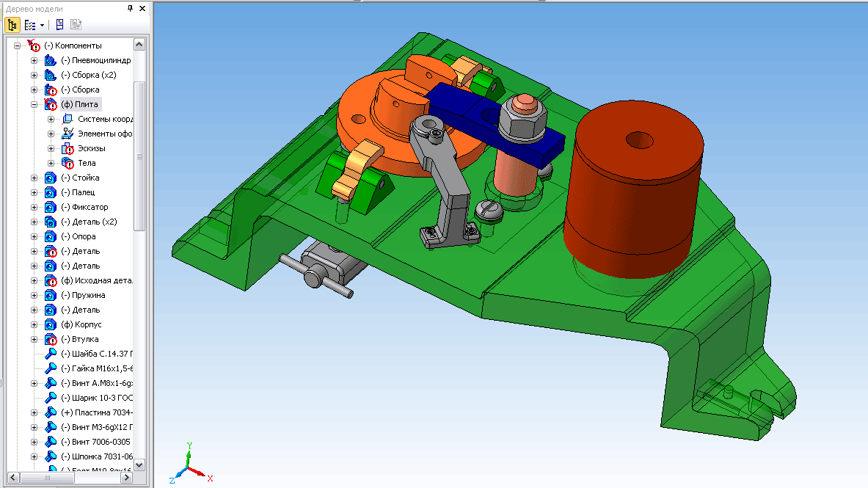
Task: Click the Опора part icon
Action: tap(51, 236)
